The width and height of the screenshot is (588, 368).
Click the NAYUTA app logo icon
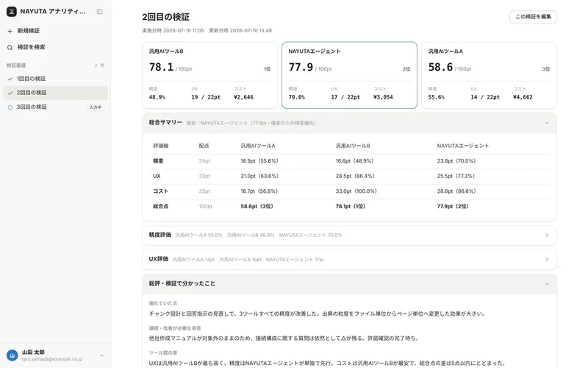click(12, 12)
